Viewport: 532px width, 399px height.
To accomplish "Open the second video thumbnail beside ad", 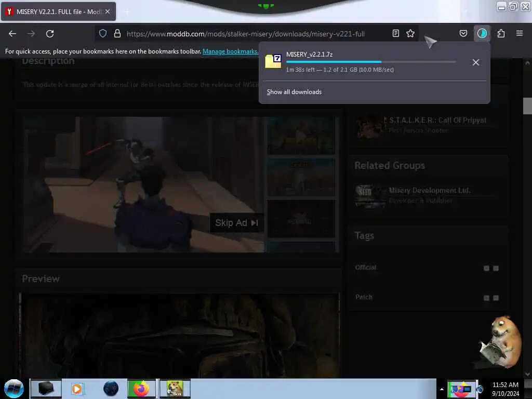I will click(x=301, y=177).
